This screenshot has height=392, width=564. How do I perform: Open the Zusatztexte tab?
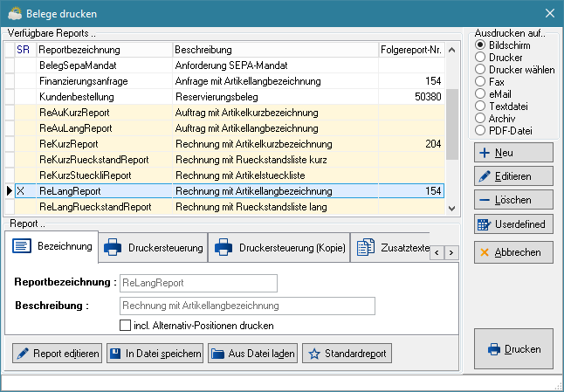click(390, 247)
